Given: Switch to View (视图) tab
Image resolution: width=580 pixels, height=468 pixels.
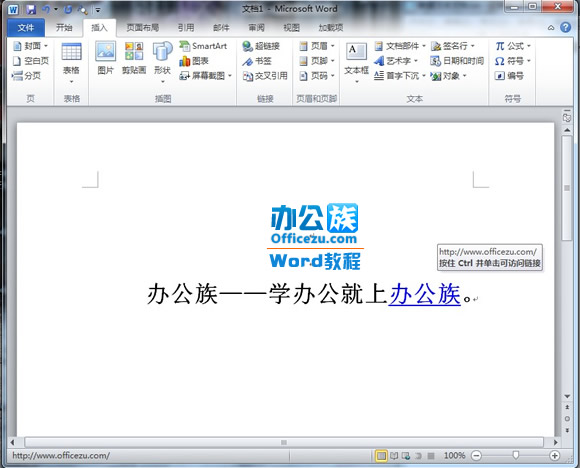Looking at the screenshot, I should [x=291, y=27].
